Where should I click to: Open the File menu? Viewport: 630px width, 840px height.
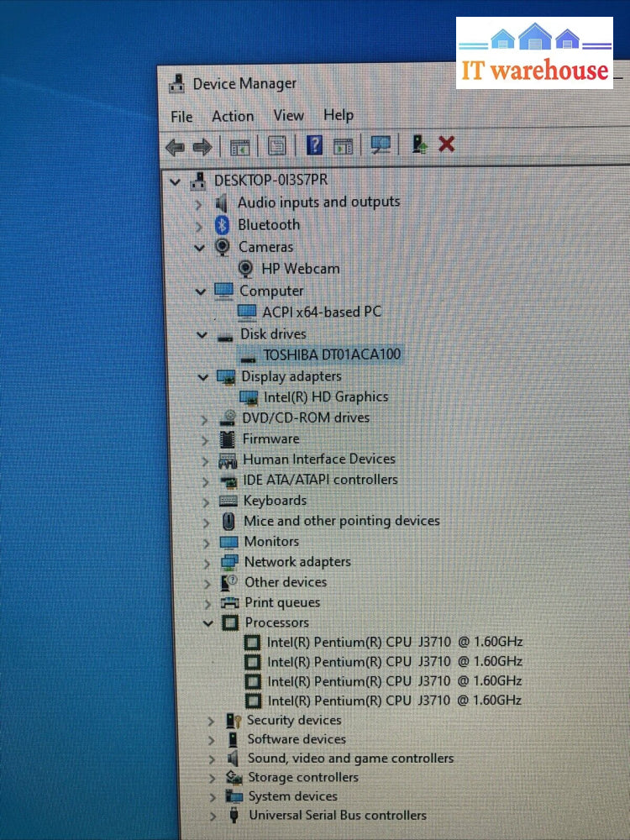click(x=181, y=117)
